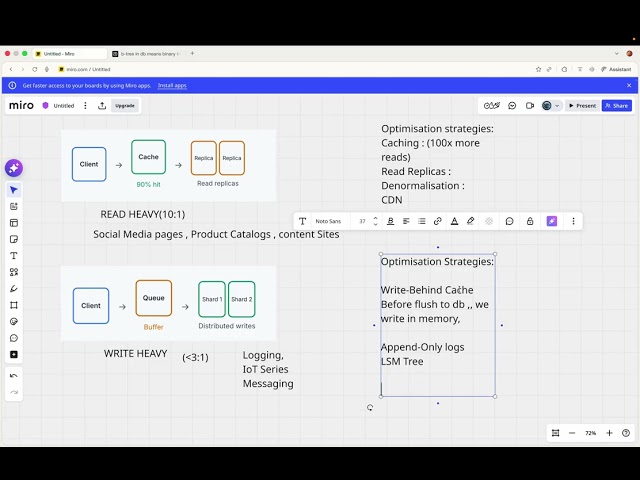Select the READ HEAVY(10:1) text

pyautogui.click(x=142, y=214)
